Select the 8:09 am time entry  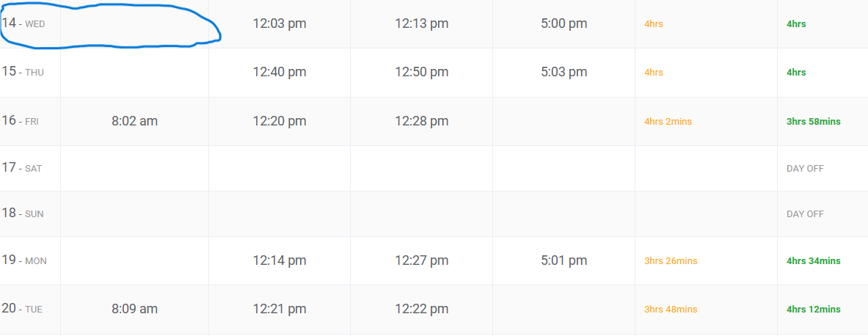(134, 309)
